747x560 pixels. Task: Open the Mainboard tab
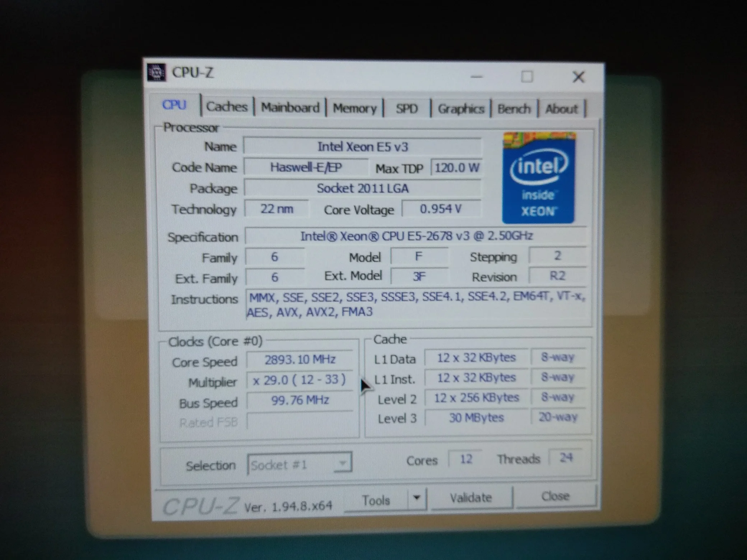[290, 108]
